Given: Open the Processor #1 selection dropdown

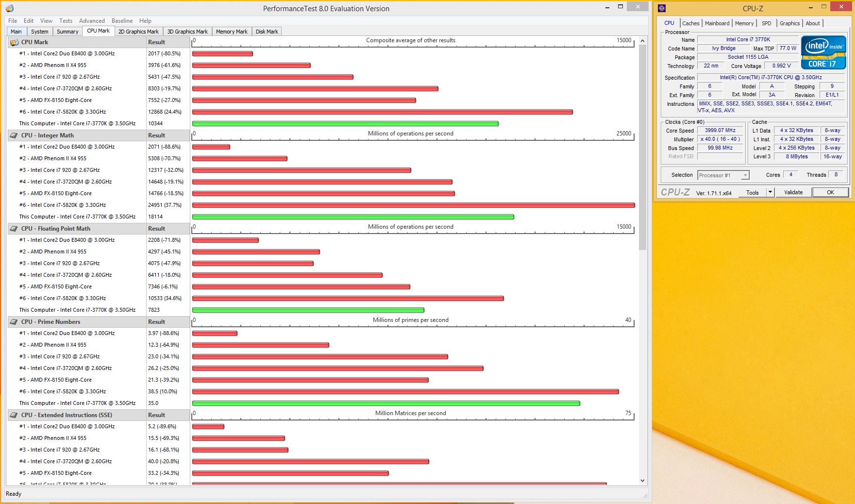Looking at the screenshot, I should click(723, 175).
